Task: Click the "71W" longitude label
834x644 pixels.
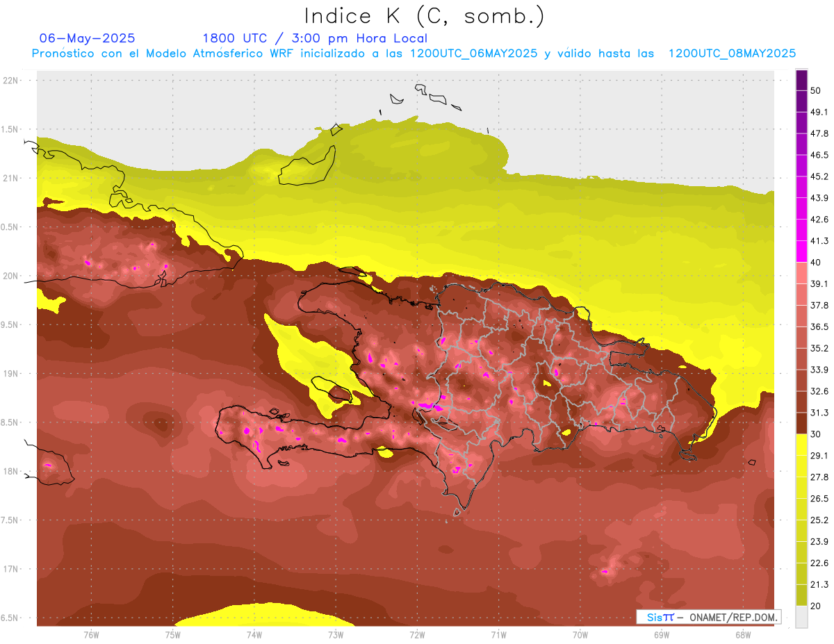Action: [x=498, y=634]
